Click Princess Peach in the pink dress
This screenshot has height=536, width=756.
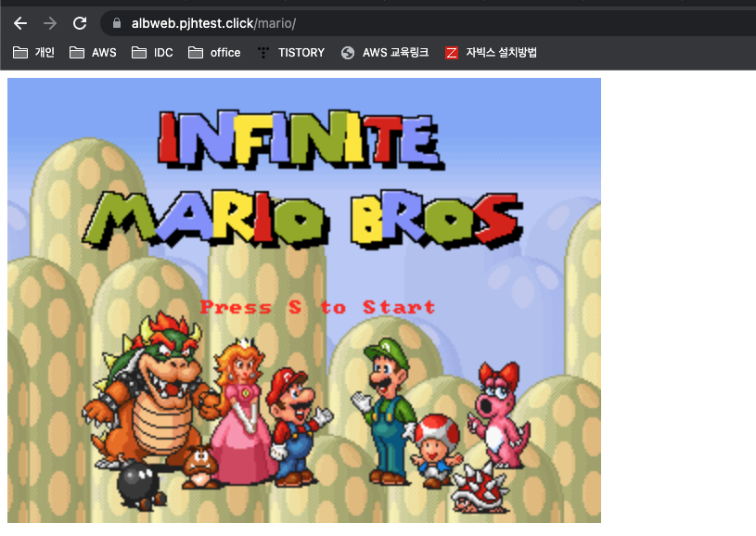coord(243,411)
